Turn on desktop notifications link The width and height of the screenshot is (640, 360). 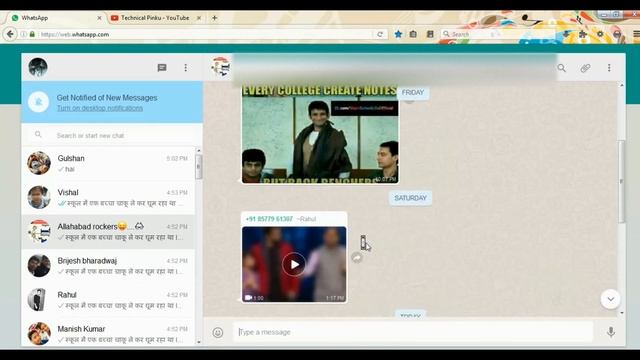tap(100, 108)
